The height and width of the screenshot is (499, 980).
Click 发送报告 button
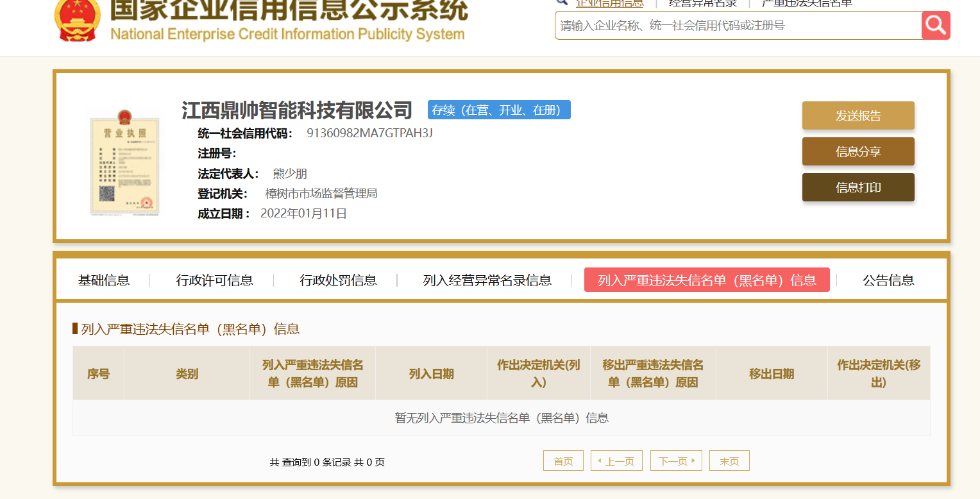[x=858, y=115]
